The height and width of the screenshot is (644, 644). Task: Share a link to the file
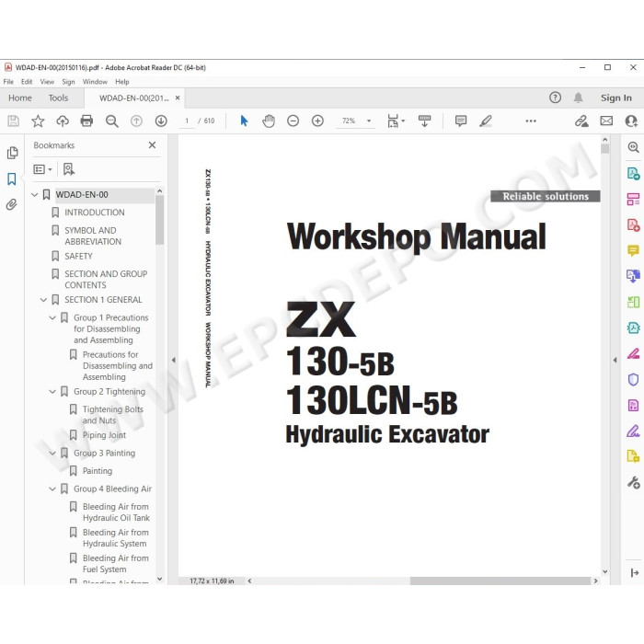click(581, 121)
